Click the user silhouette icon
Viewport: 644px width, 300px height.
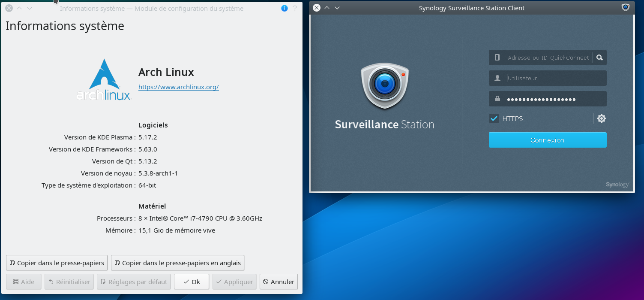(497, 78)
